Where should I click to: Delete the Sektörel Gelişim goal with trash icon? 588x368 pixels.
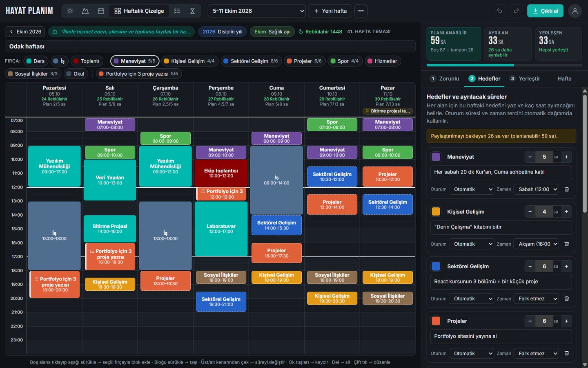pos(567,299)
